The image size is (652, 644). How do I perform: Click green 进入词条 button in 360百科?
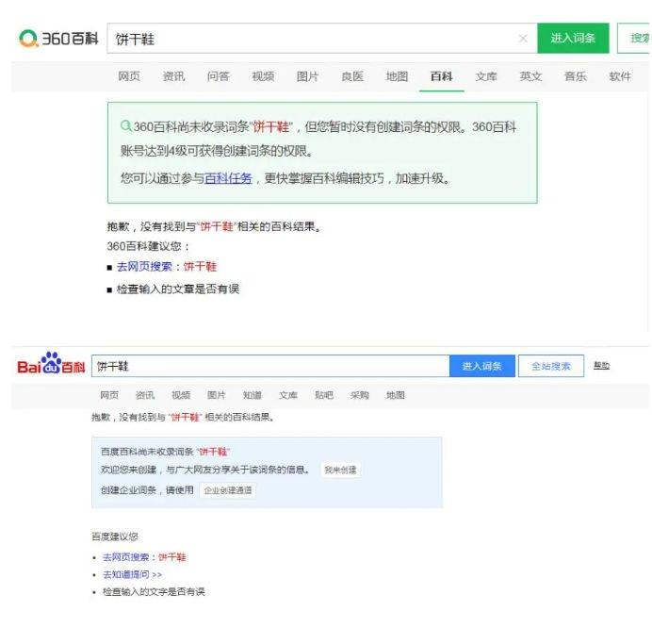click(x=573, y=39)
